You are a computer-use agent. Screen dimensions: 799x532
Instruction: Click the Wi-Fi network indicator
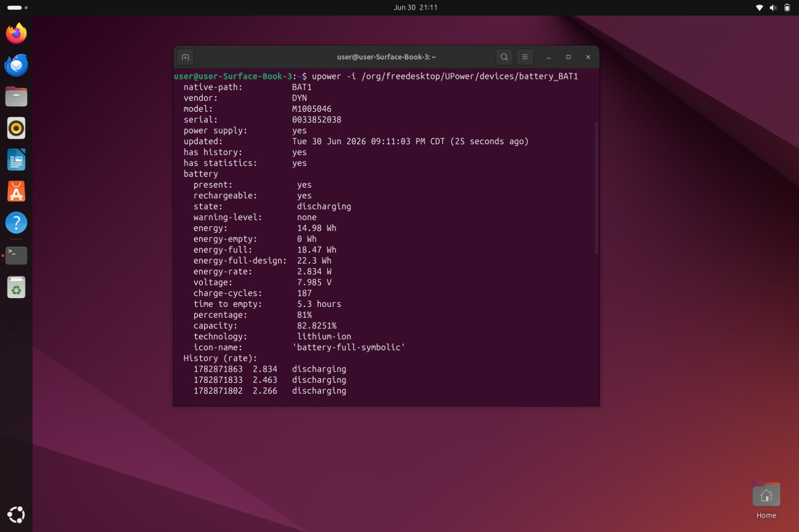tap(759, 7)
